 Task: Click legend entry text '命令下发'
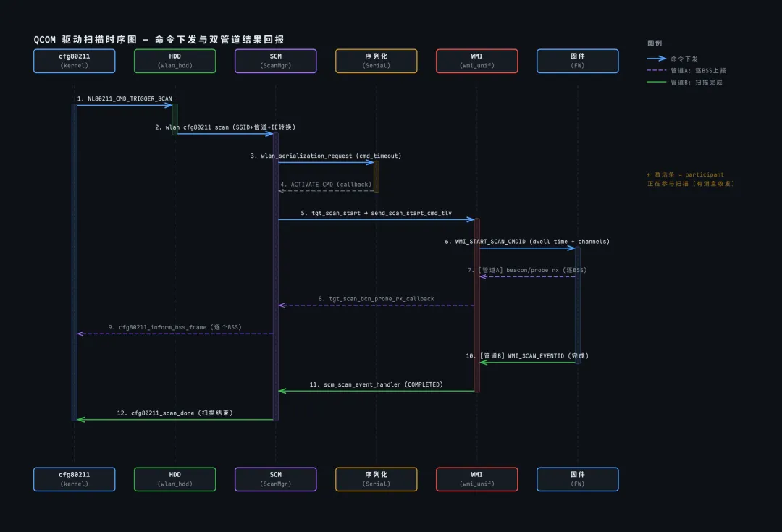click(684, 59)
